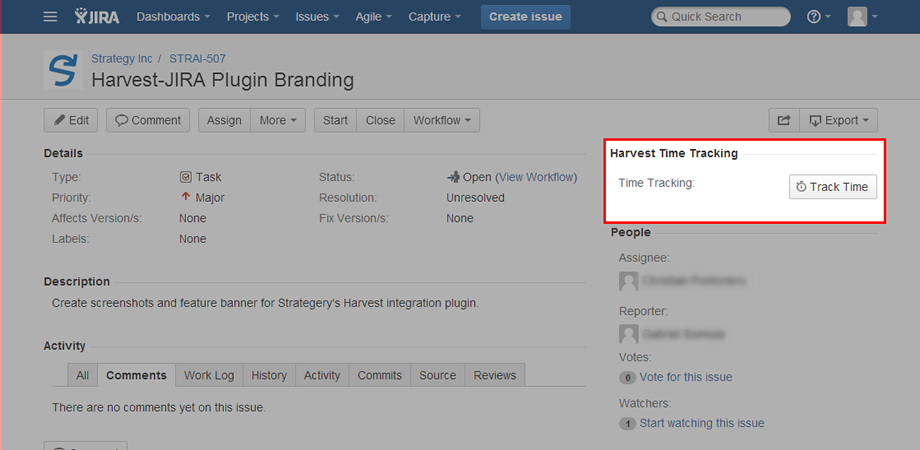920x450 pixels.
Task: Click the Description section heading
Action: (77, 282)
